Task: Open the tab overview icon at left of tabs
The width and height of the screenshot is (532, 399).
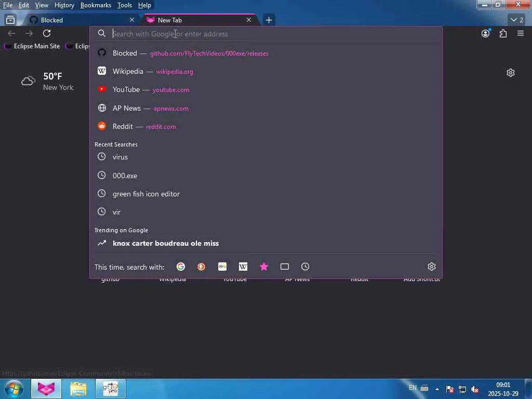Action: click(x=10, y=20)
